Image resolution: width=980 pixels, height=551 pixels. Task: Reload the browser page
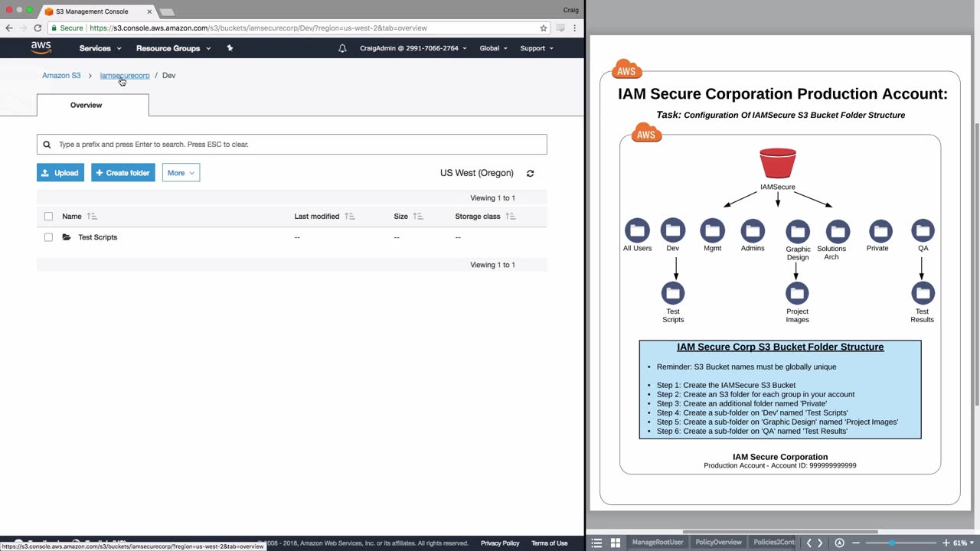[x=38, y=28]
